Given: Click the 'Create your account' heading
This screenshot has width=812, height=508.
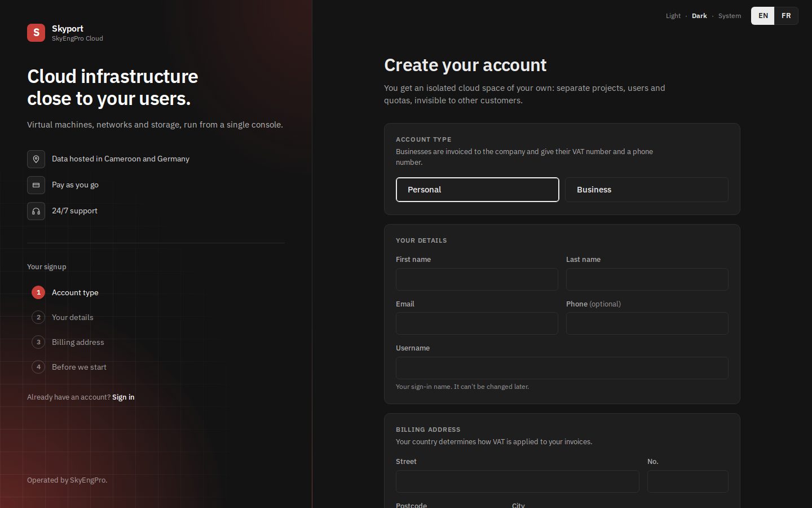Looking at the screenshot, I should [x=465, y=65].
